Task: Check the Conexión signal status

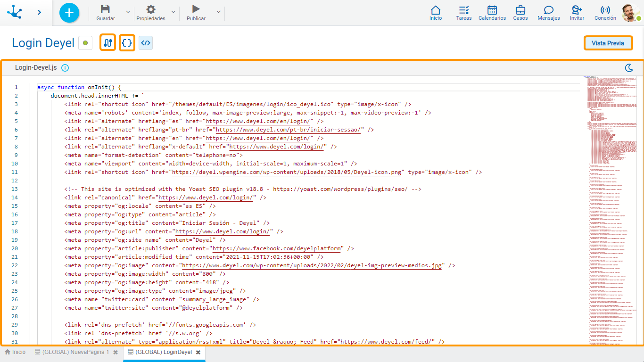Action: 605,13
